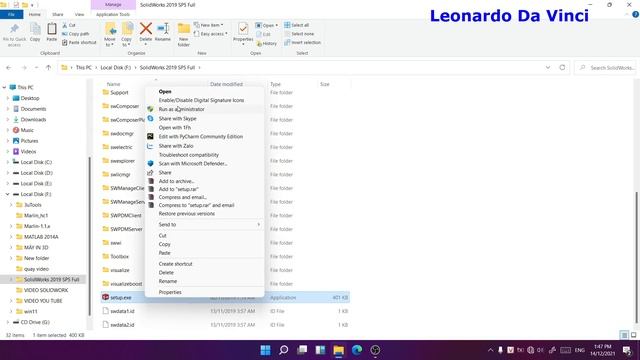Click Select none in the ribbon
Viewport: 640px width, 360px height.
(x=299, y=34)
